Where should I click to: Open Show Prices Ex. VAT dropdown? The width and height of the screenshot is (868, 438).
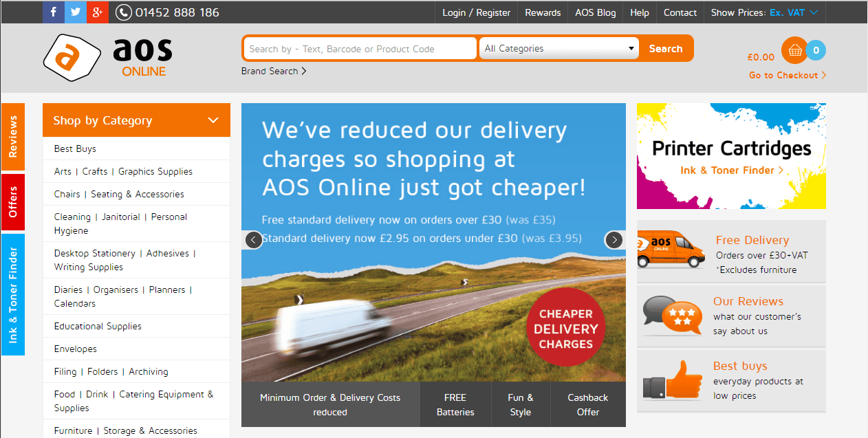click(x=764, y=12)
